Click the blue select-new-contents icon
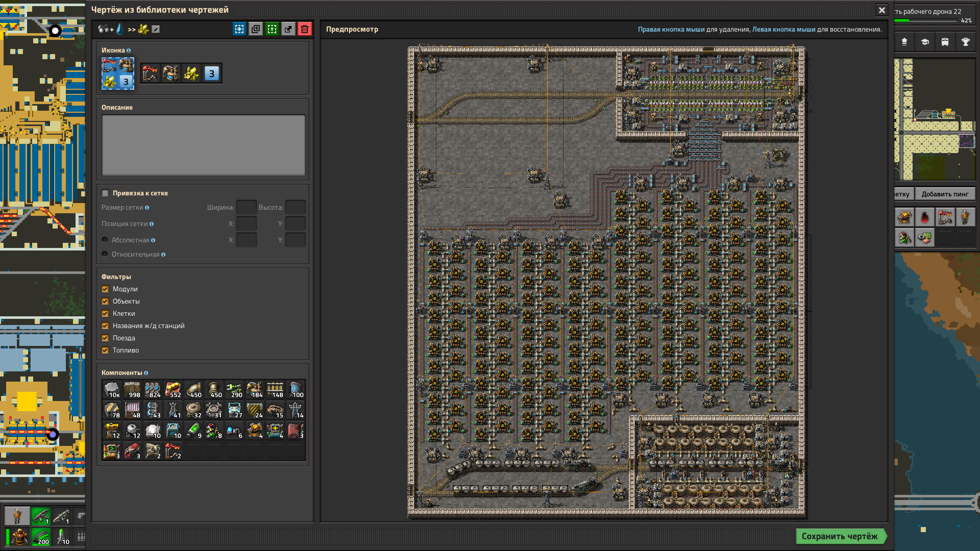 click(x=239, y=29)
